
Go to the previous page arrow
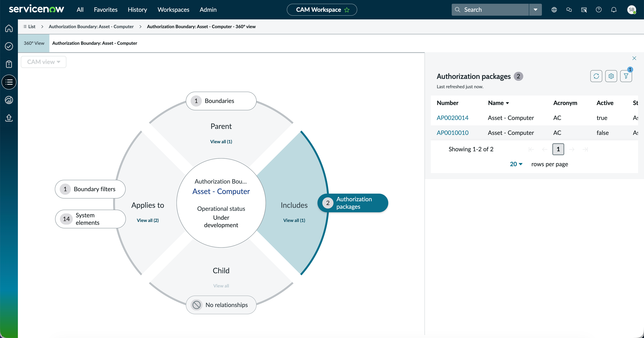click(545, 149)
